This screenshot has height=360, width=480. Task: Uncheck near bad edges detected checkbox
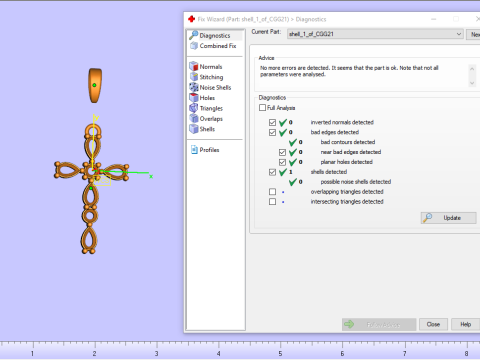coord(282,152)
